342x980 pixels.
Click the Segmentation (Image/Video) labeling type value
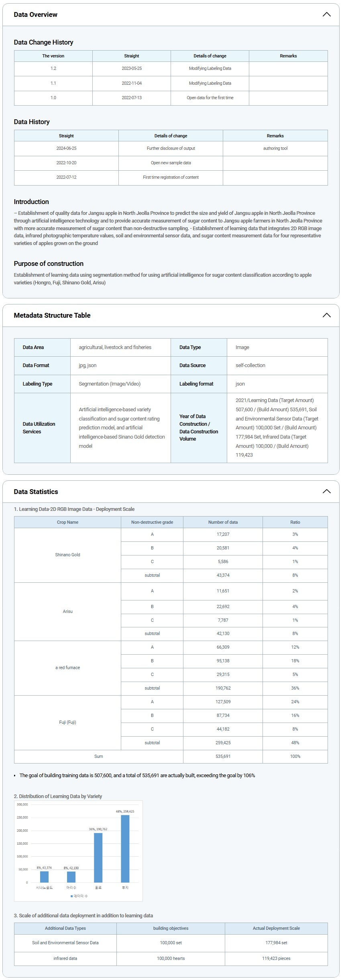[110, 384]
